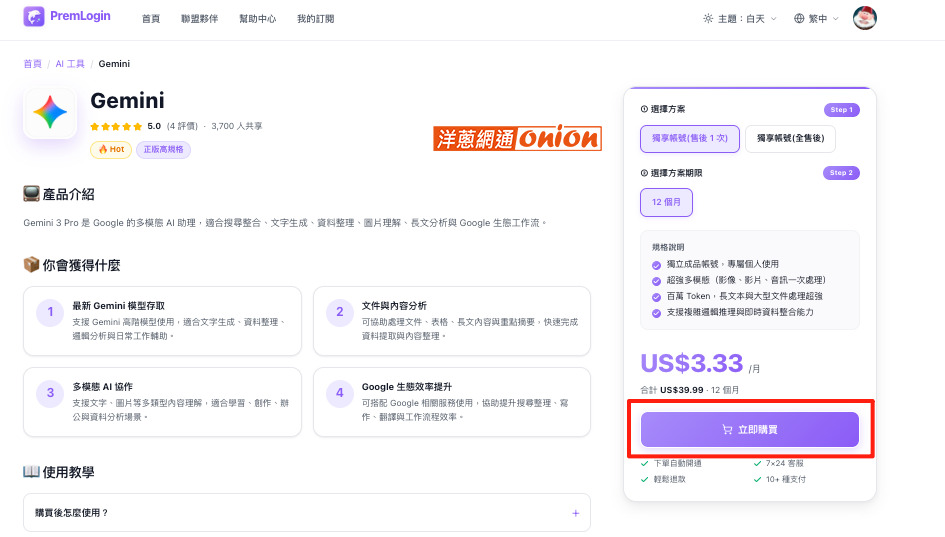Image resolution: width=945 pixels, height=537 pixels.
Task: Click the Step 1 badge
Action: [x=841, y=110]
